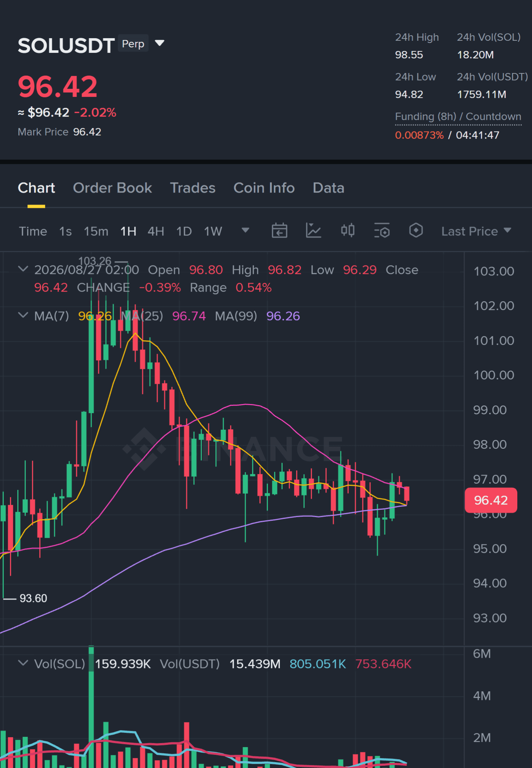The height and width of the screenshot is (768, 532).
Task: Select the 1D interval
Action: (184, 231)
